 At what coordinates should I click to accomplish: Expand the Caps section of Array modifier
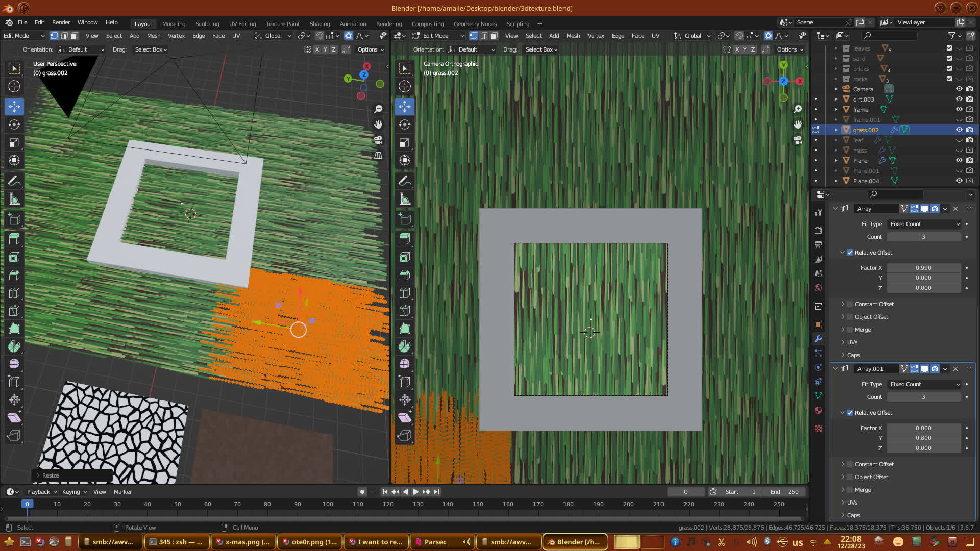[853, 355]
